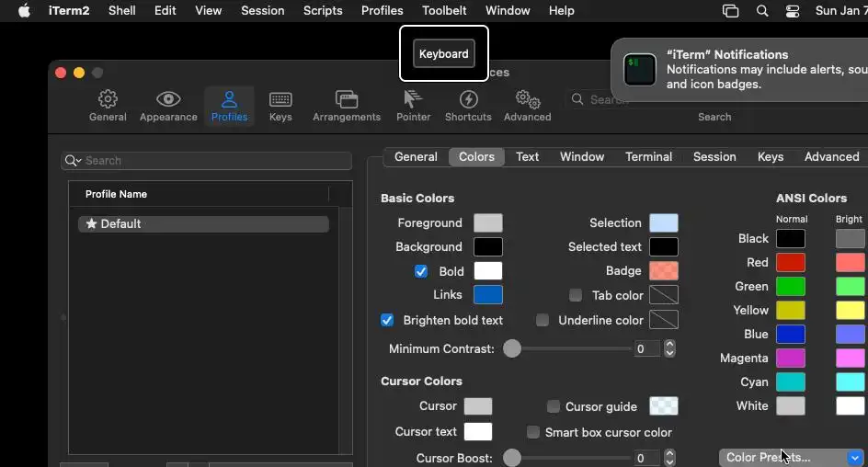Switch to the Text profile tab
868x467 pixels.
point(527,156)
